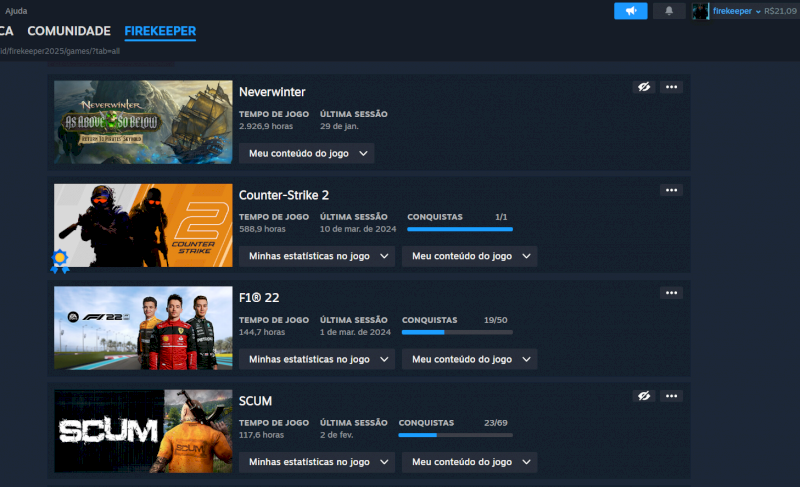Open more options for F1 22
The width and height of the screenshot is (800, 487).
click(671, 293)
